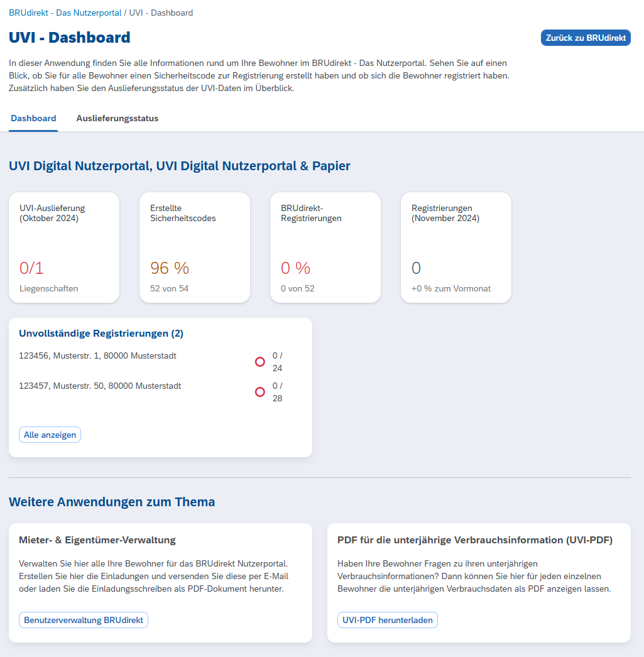The width and height of the screenshot is (644, 657).
Task: Click the 96 % security codes value
Action: point(170,268)
